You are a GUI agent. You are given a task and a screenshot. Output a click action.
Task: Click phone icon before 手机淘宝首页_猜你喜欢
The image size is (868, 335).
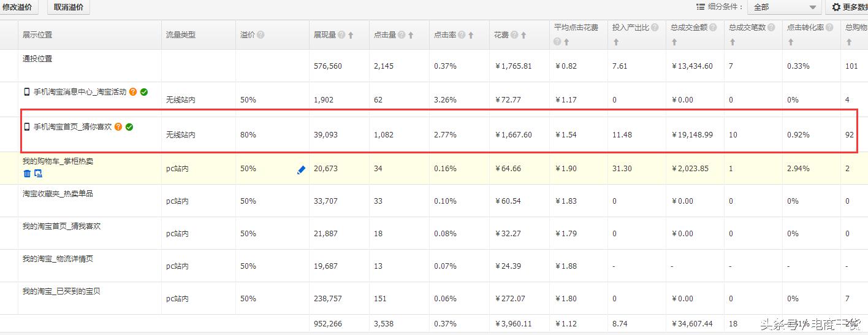coord(26,127)
